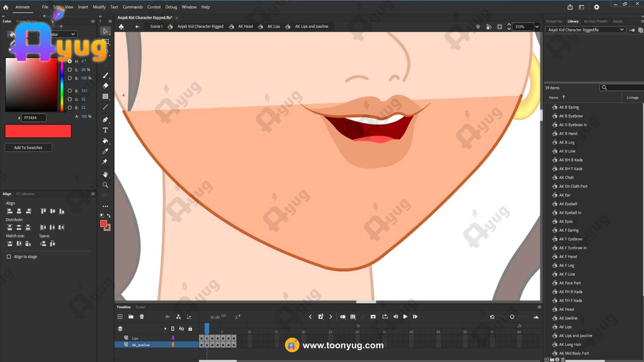Play the timeline animation
This screenshot has width=644, height=362.
[x=405, y=317]
